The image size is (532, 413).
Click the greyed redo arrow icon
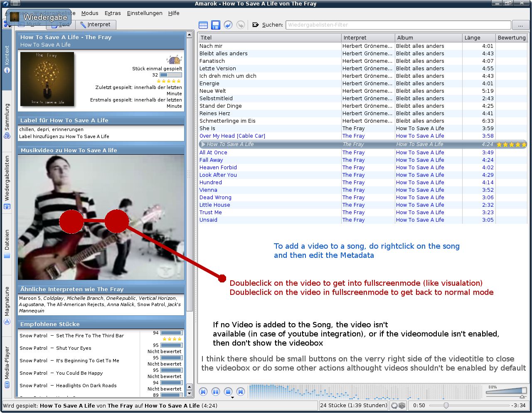241,25
